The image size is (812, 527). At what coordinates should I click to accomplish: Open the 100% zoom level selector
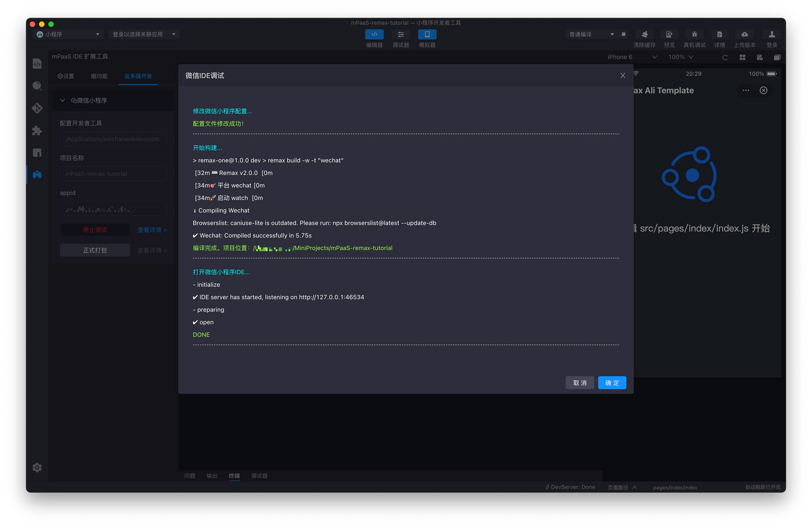tap(681, 57)
